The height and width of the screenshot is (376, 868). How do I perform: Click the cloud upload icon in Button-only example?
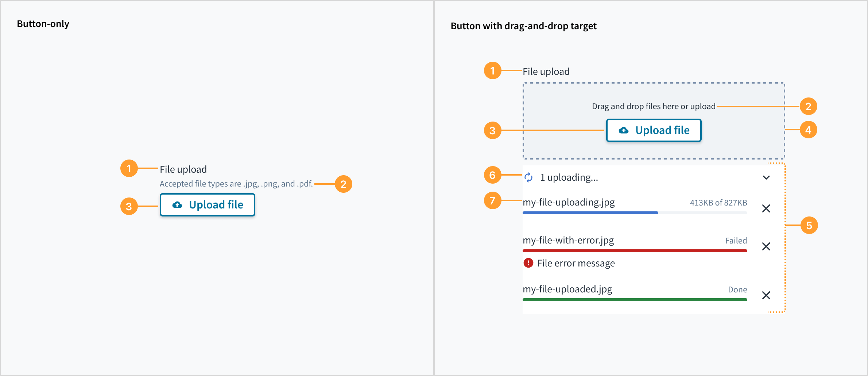(177, 205)
